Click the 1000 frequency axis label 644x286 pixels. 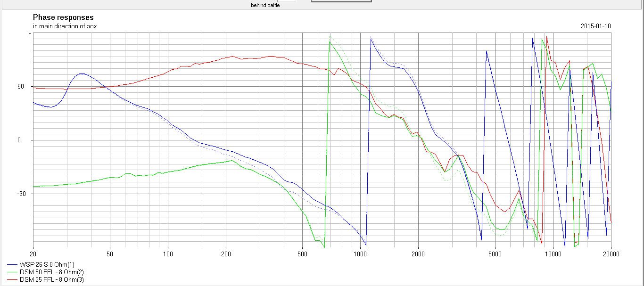(360, 254)
